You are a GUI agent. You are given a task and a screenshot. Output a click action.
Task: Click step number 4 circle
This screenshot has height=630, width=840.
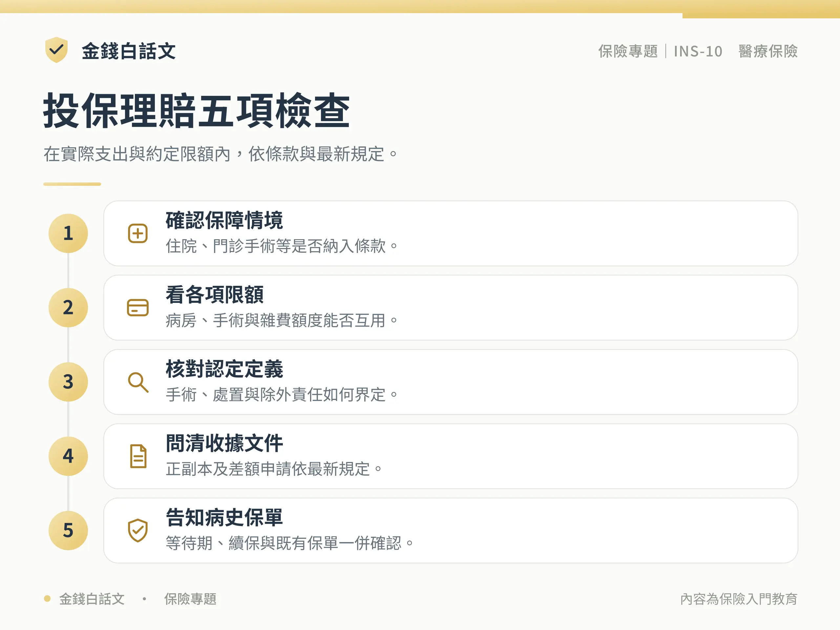pos(68,456)
